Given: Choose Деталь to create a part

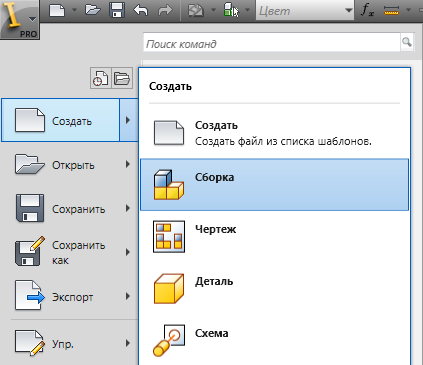Looking at the screenshot, I should pyautogui.click(x=274, y=289).
